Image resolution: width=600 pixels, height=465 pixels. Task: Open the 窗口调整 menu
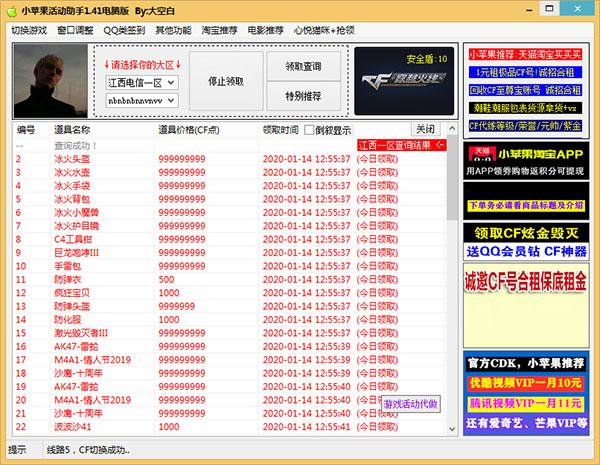[x=75, y=30]
